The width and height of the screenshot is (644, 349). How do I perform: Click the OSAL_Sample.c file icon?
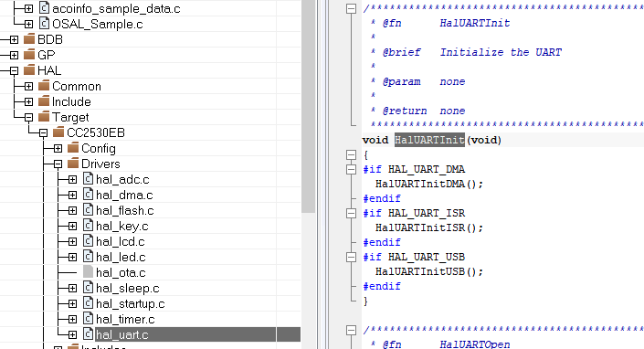tap(44, 24)
